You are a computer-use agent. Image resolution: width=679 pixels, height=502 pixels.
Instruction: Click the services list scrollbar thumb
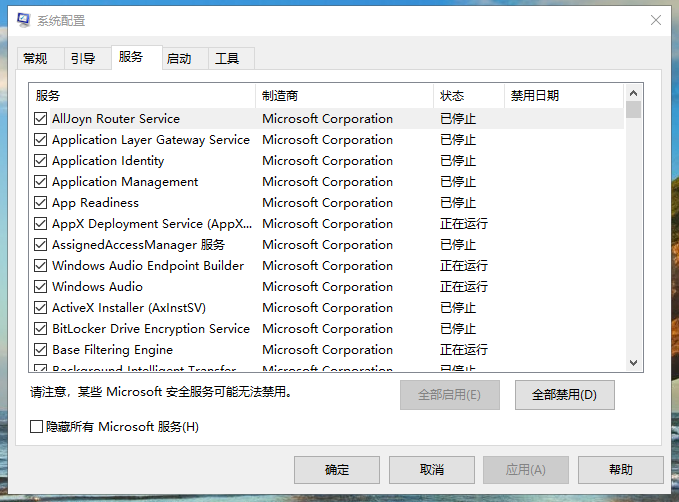(x=634, y=110)
